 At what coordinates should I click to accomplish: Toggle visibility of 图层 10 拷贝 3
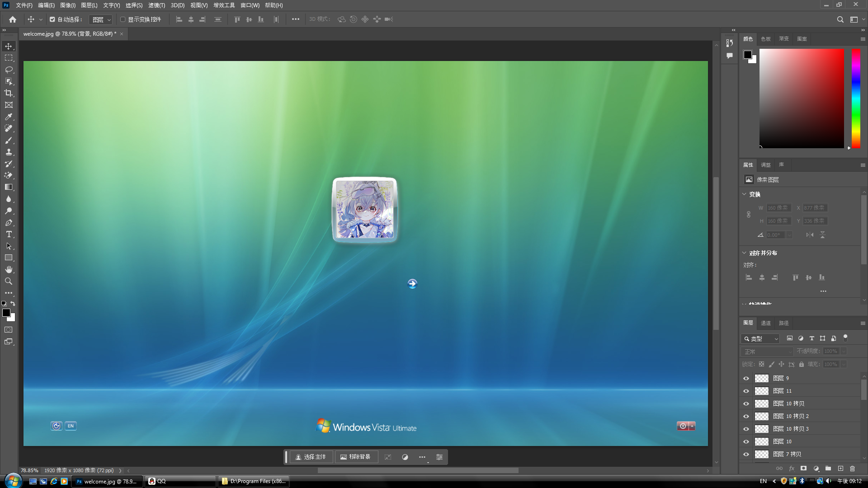point(746,429)
